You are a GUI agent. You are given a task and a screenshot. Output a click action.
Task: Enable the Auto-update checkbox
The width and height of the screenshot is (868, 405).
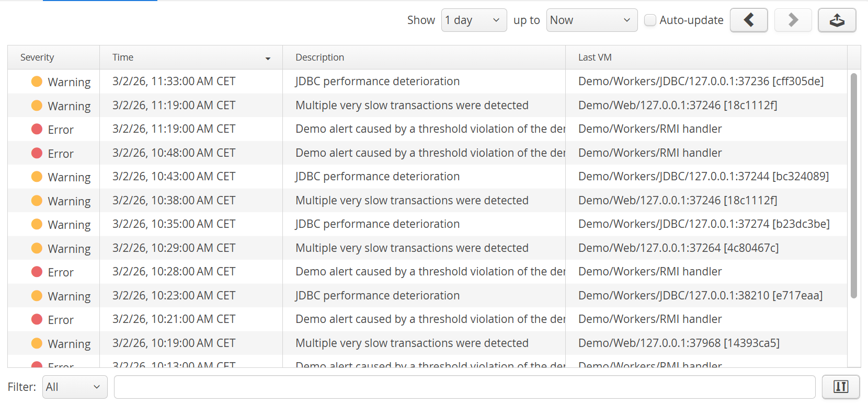[650, 20]
